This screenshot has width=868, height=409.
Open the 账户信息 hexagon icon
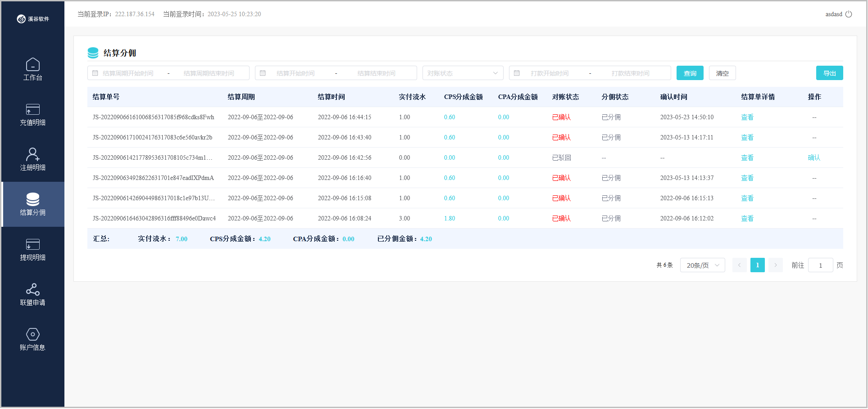click(x=33, y=334)
